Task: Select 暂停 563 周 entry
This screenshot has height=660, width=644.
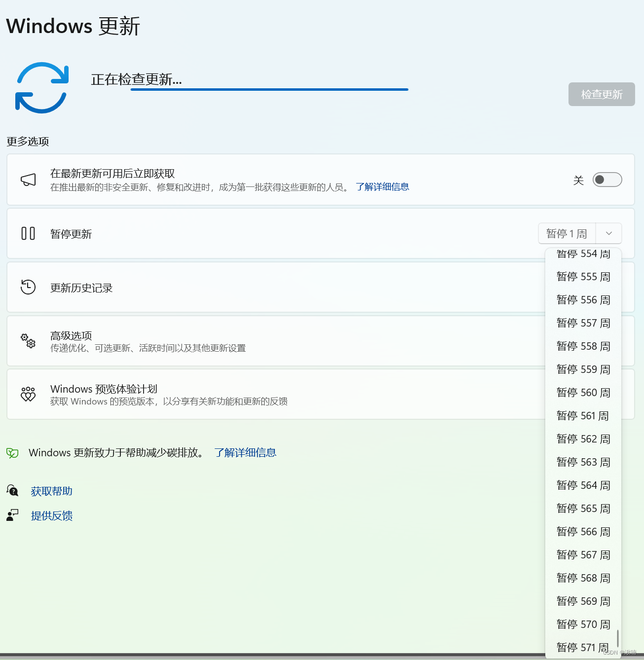Action: (x=583, y=462)
